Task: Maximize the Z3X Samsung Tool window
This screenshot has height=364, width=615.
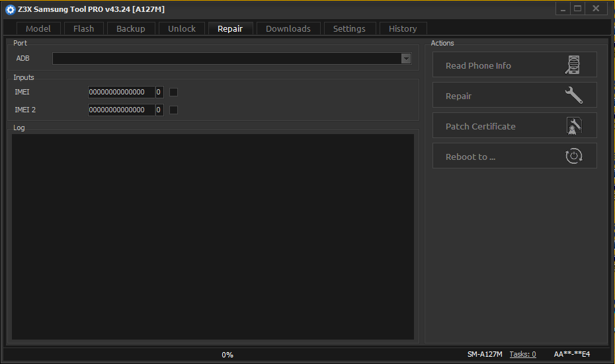Action: coord(578,9)
